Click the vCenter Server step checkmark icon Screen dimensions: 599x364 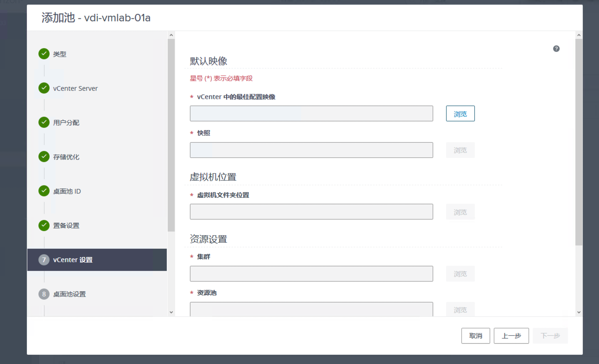coord(44,88)
